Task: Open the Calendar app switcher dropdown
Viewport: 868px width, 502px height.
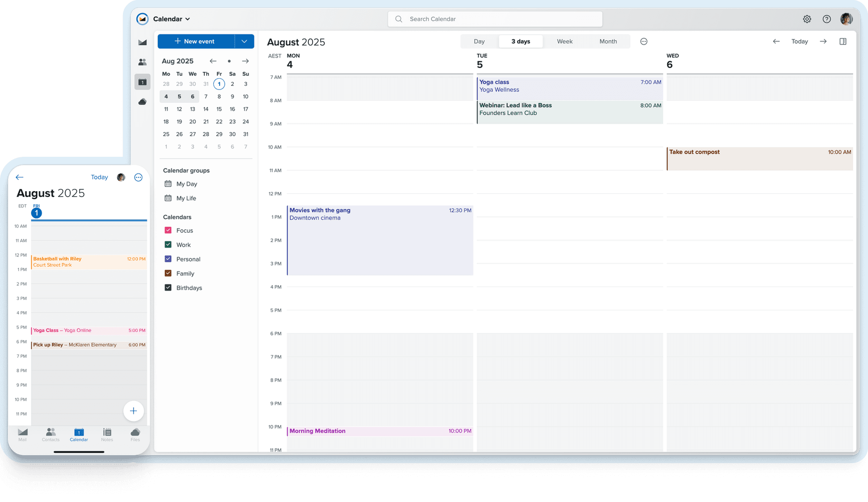Action: pyautogui.click(x=171, y=19)
